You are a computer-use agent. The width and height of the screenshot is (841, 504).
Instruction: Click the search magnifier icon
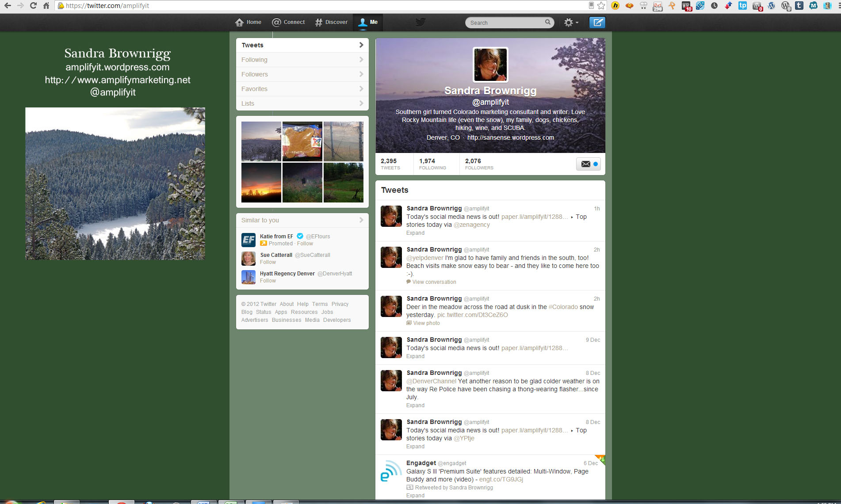(x=548, y=22)
